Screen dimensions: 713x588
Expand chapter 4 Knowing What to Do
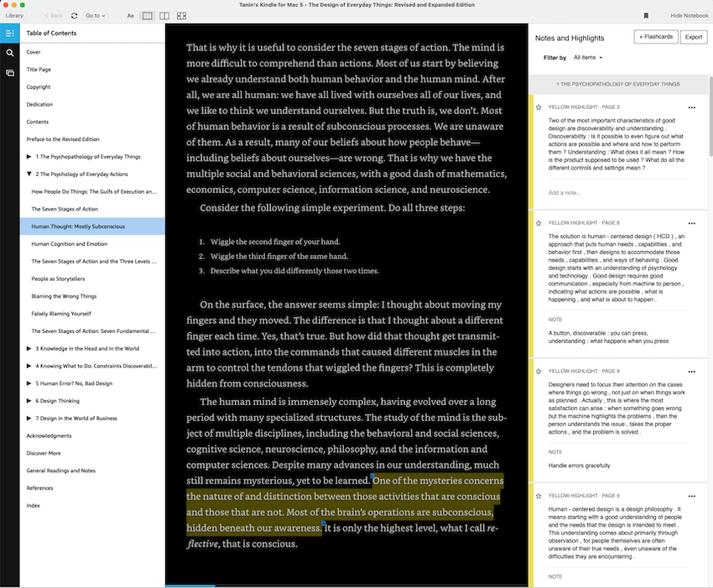click(x=29, y=366)
